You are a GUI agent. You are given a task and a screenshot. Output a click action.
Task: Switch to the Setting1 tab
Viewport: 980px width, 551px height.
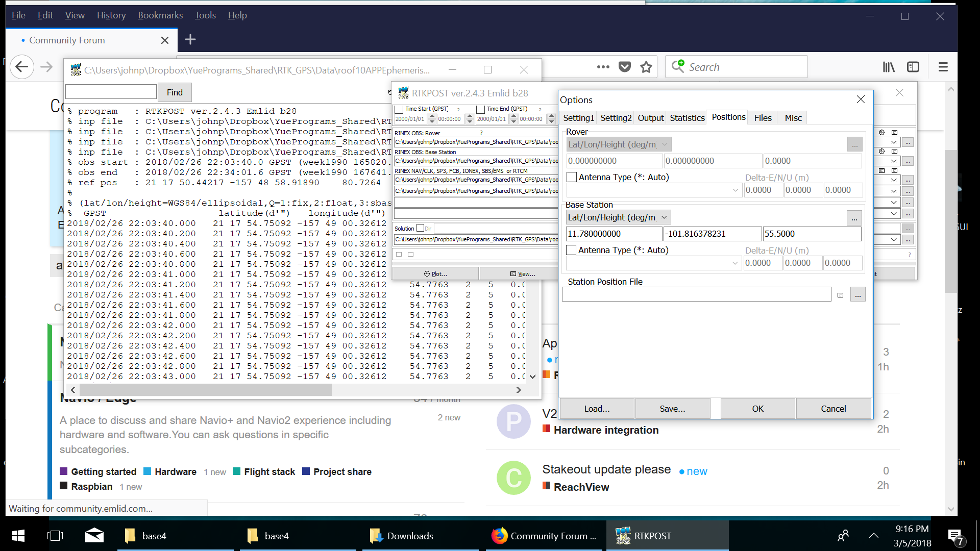pyautogui.click(x=578, y=118)
